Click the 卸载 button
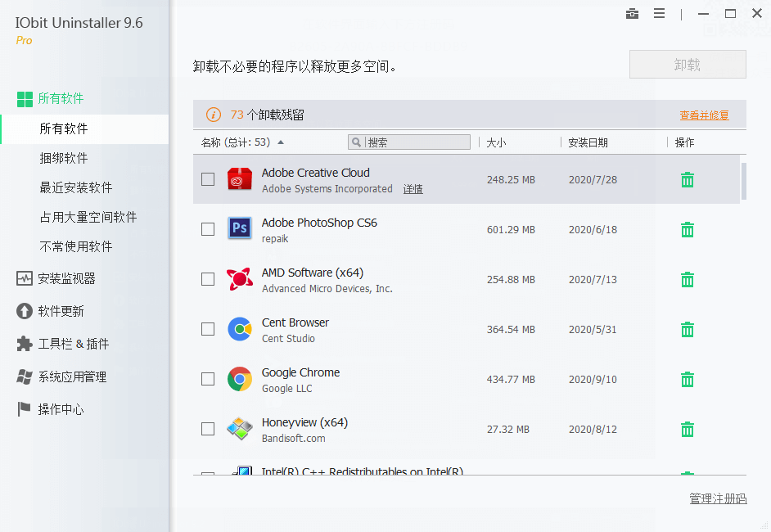The height and width of the screenshot is (532, 771). [x=688, y=65]
